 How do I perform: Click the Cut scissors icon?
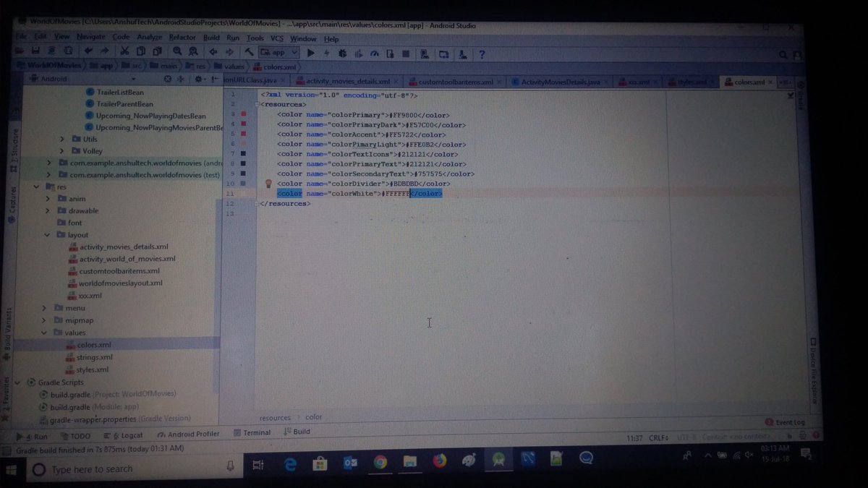tap(124, 51)
